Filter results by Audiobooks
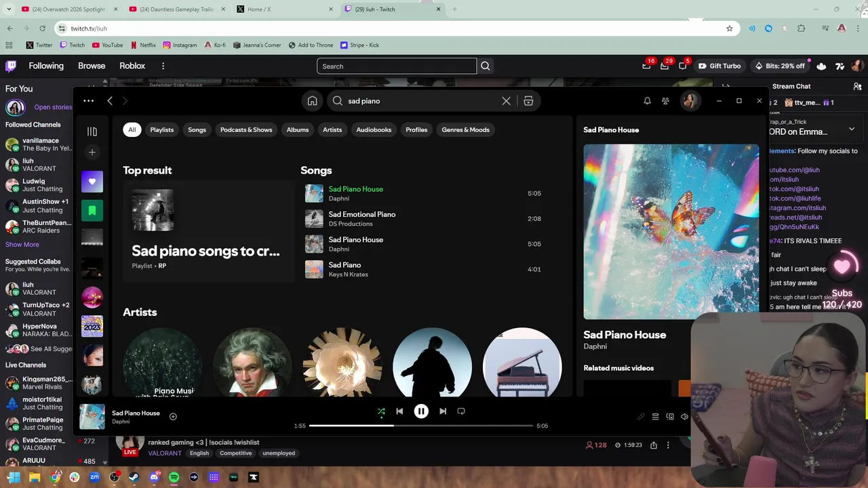 (x=374, y=130)
